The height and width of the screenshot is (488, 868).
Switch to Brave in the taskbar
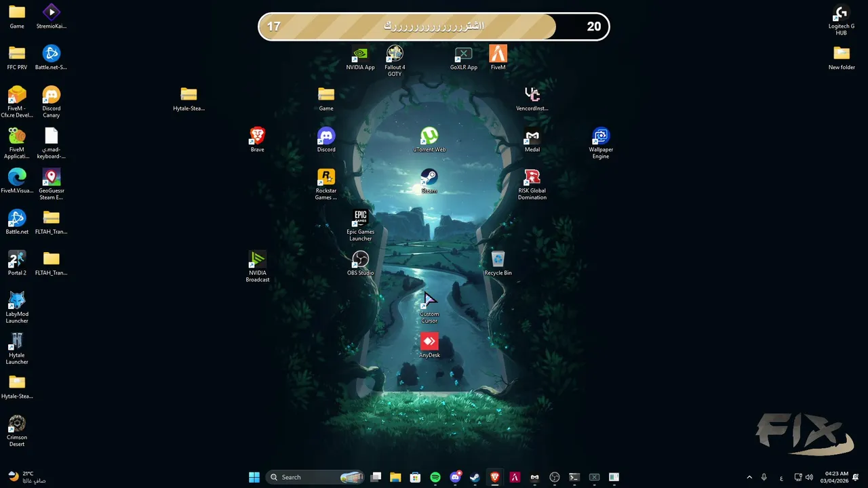(495, 477)
